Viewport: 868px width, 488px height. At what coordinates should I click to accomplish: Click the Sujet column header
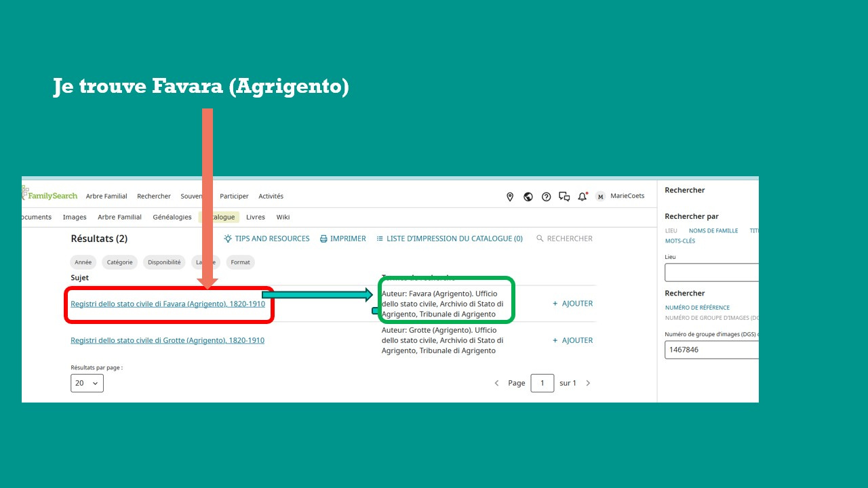79,278
